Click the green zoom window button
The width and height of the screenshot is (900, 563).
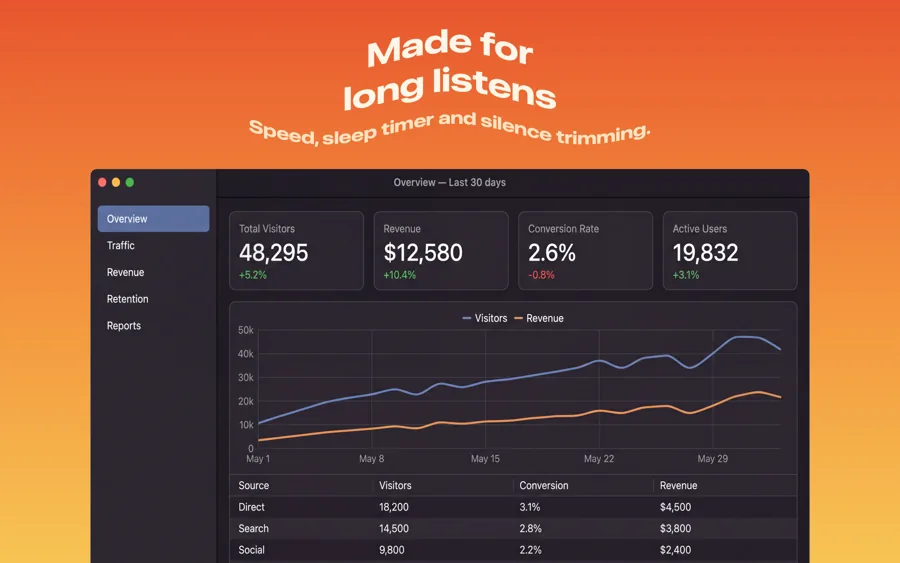click(x=130, y=183)
